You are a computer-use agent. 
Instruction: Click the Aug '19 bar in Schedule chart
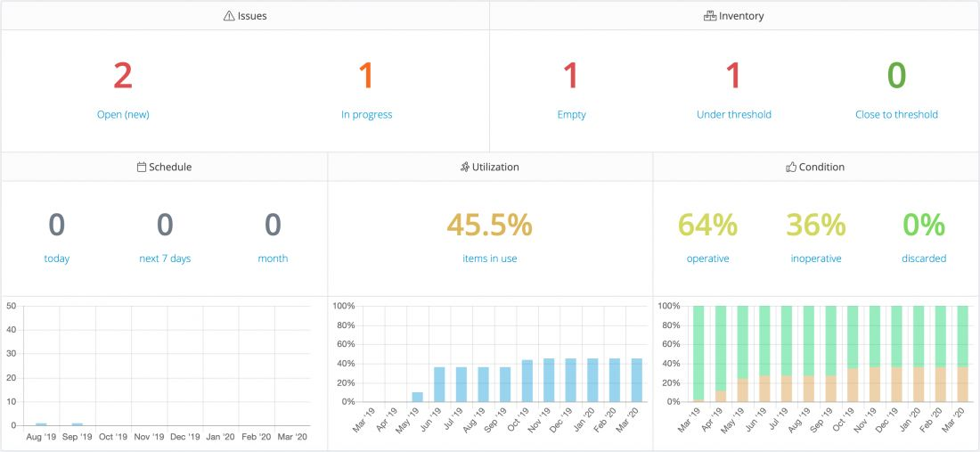41,423
